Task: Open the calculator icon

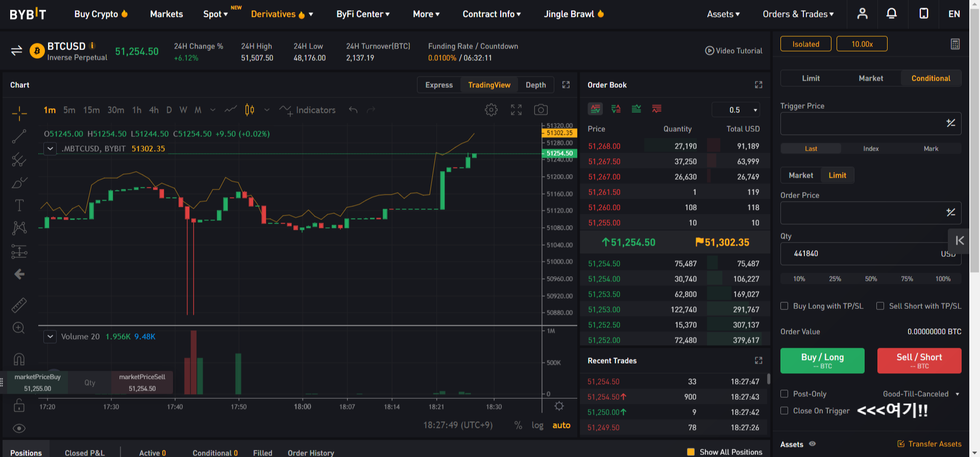Action: point(955,44)
